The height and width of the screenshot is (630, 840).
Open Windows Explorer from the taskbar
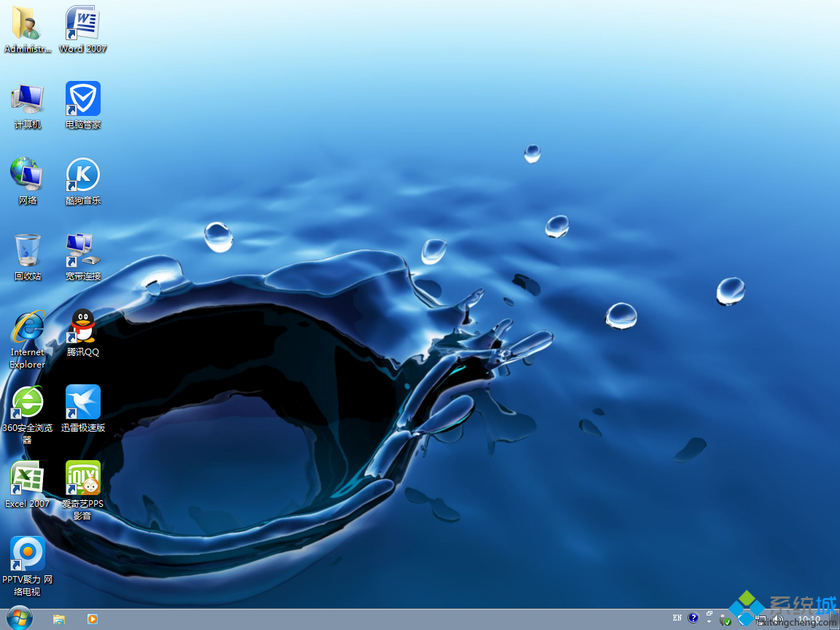coord(58,619)
